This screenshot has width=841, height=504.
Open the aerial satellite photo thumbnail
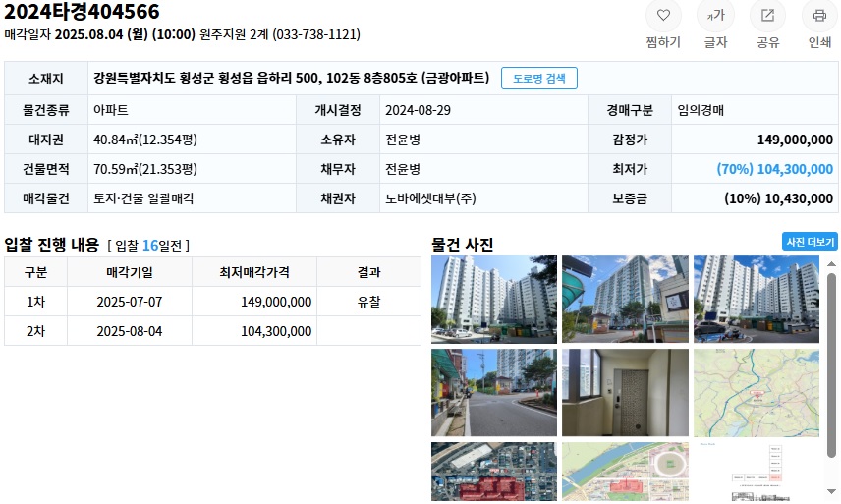point(494,472)
